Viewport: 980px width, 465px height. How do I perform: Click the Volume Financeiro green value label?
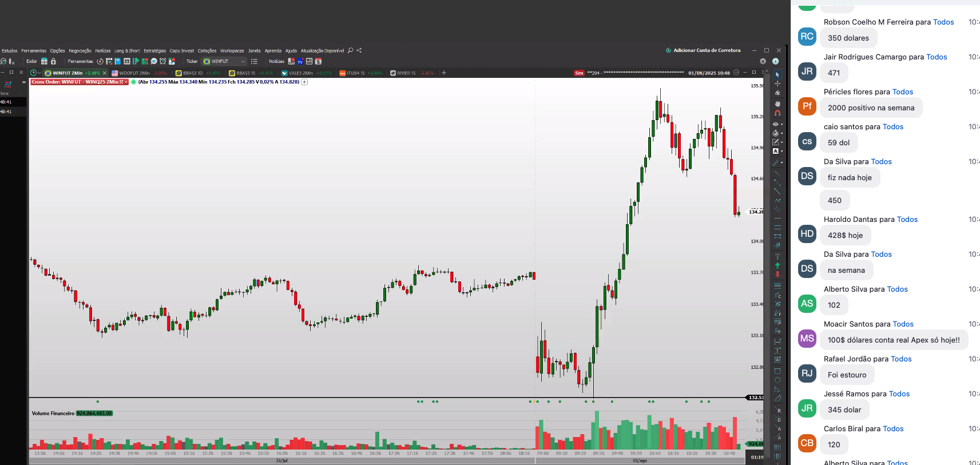click(94, 413)
